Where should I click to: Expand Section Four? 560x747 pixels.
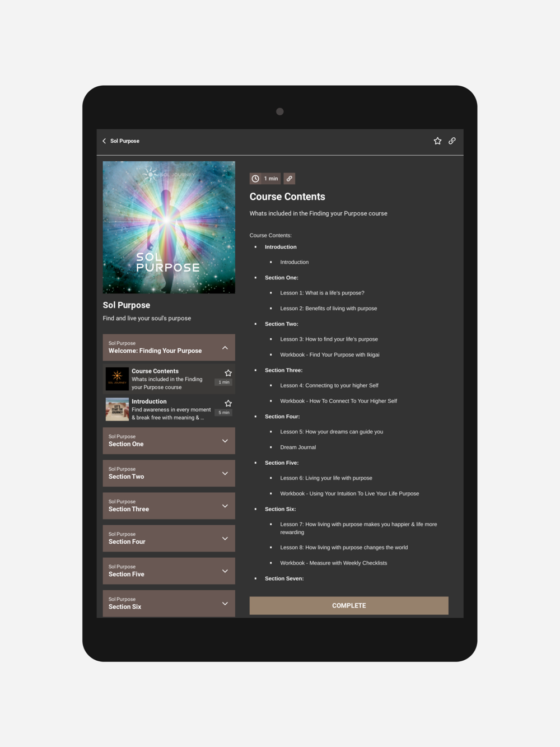169,538
